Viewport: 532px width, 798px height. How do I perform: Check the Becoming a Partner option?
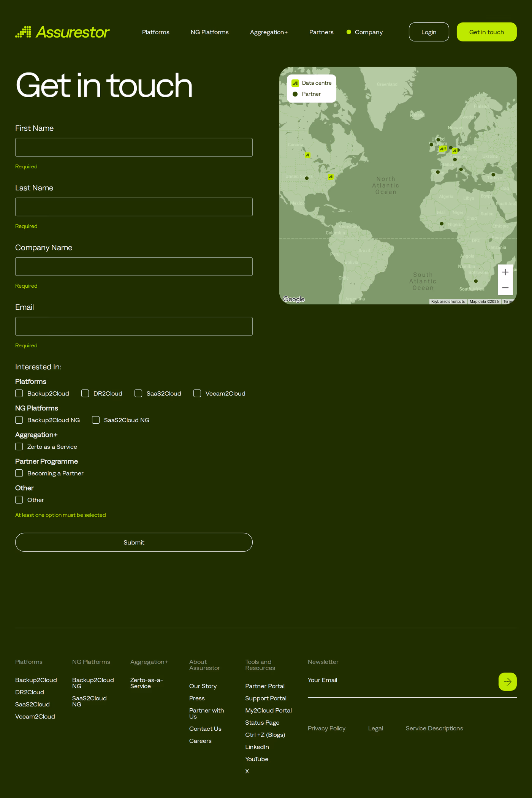click(x=19, y=473)
